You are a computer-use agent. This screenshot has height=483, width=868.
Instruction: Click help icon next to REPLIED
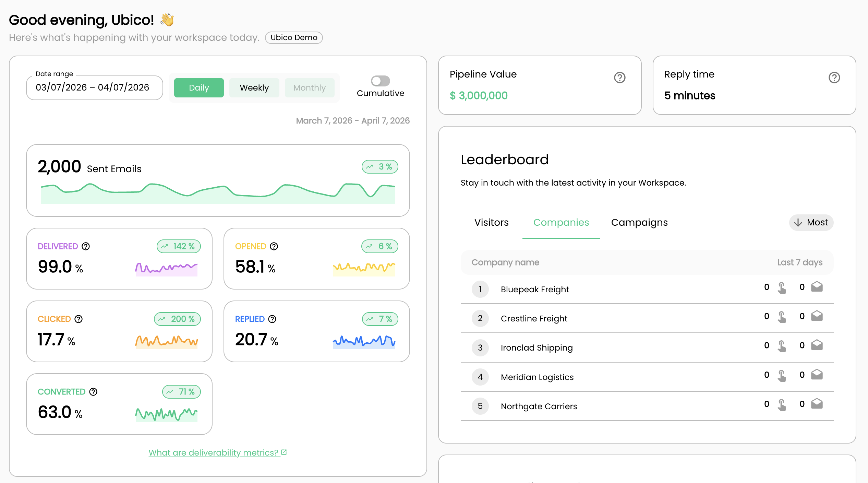272,319
